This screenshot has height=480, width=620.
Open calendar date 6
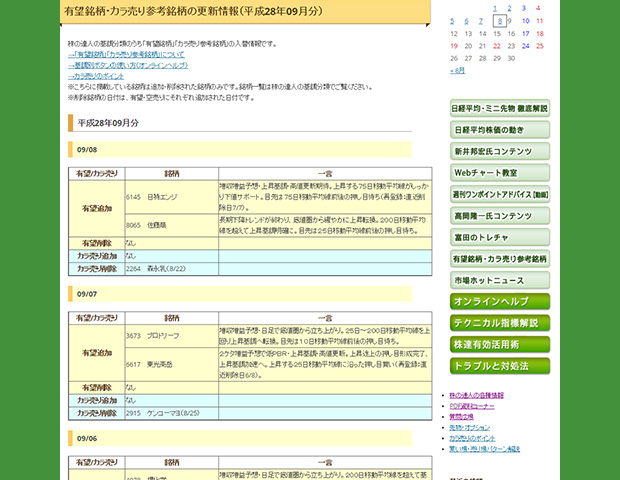coord(467,21)
